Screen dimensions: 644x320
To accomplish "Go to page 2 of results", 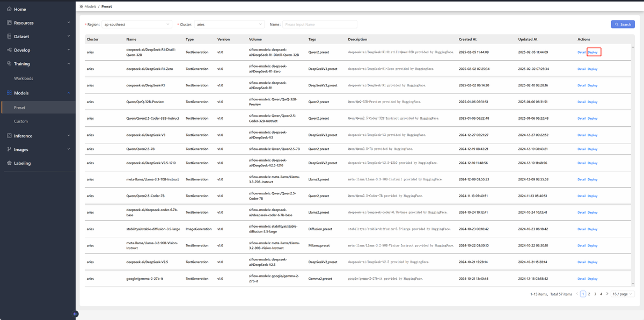I will click(589, 294).
